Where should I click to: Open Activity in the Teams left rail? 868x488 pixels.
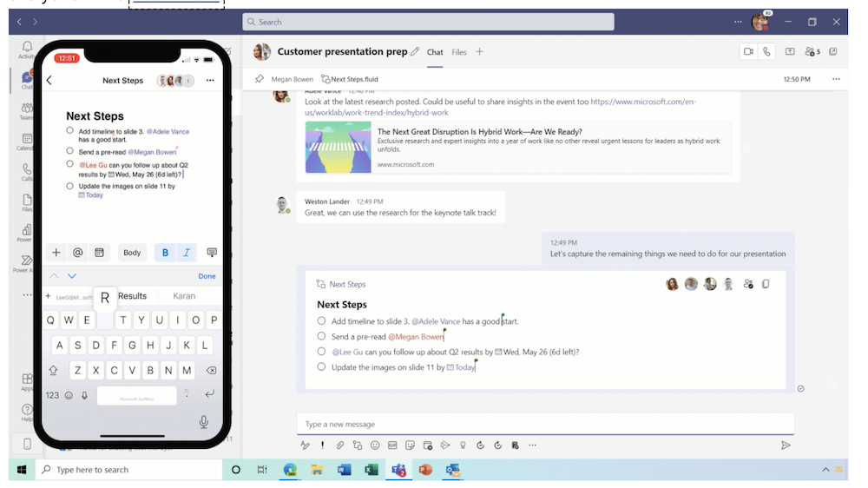pos(26,49)
